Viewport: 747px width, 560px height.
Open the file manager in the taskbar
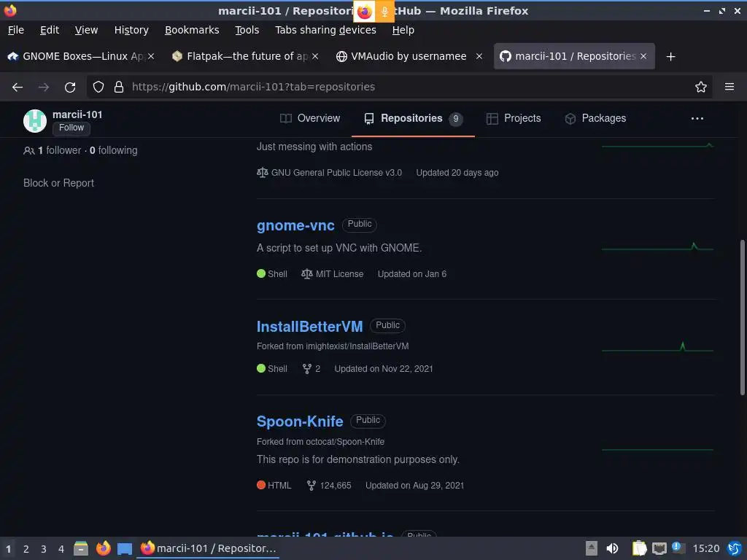[x=81, y=548]
